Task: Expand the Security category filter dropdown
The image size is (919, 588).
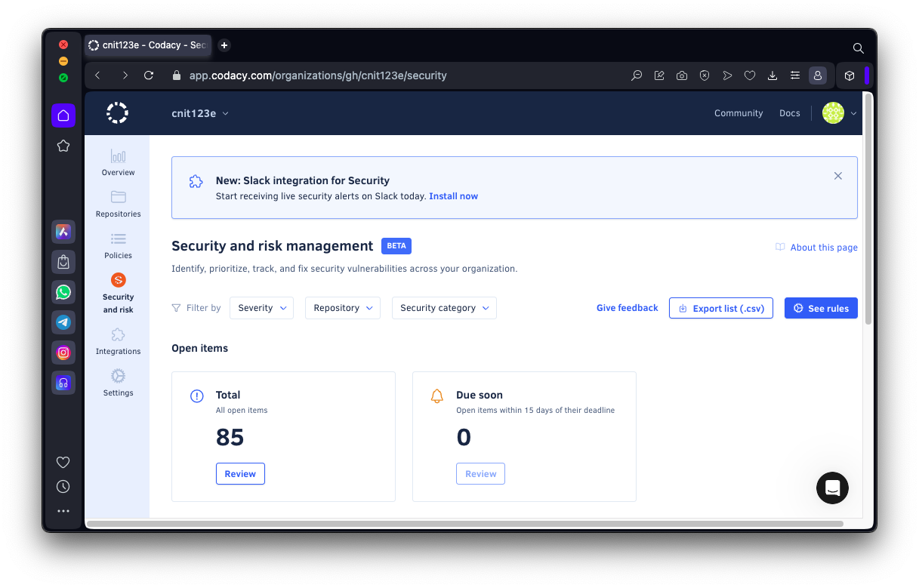Action: click(x=444, y=308)
